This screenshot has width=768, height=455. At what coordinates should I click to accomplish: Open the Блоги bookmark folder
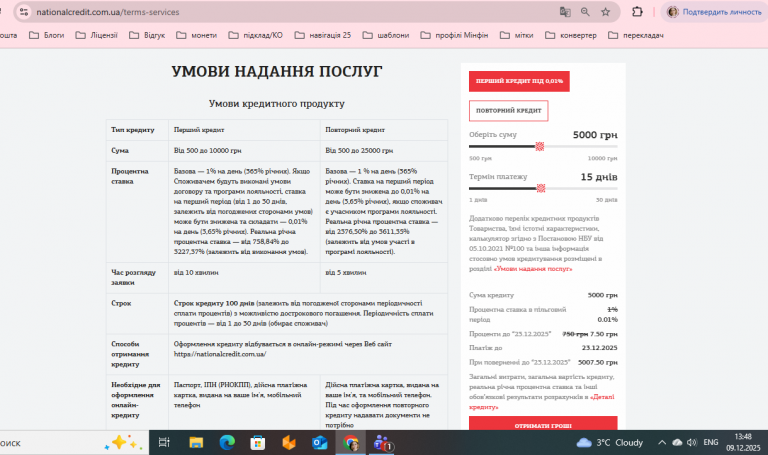(47, 35)
